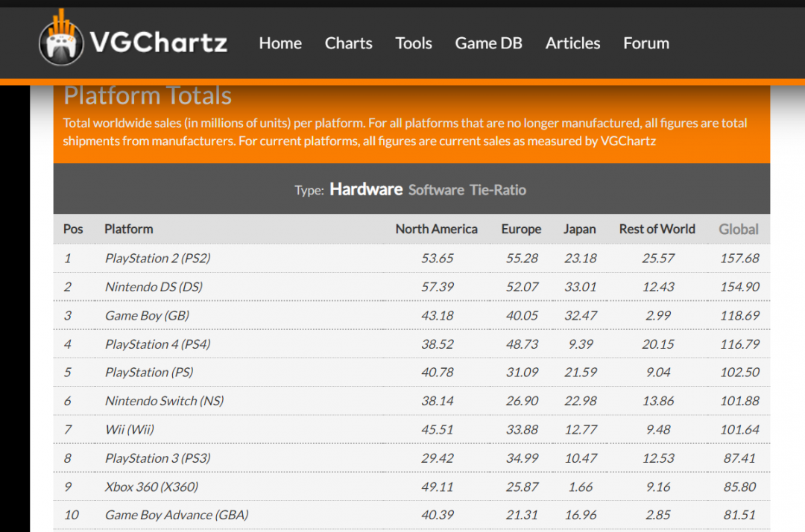Select Game Boy Advance (GBA) entry

tap(177, 515)
